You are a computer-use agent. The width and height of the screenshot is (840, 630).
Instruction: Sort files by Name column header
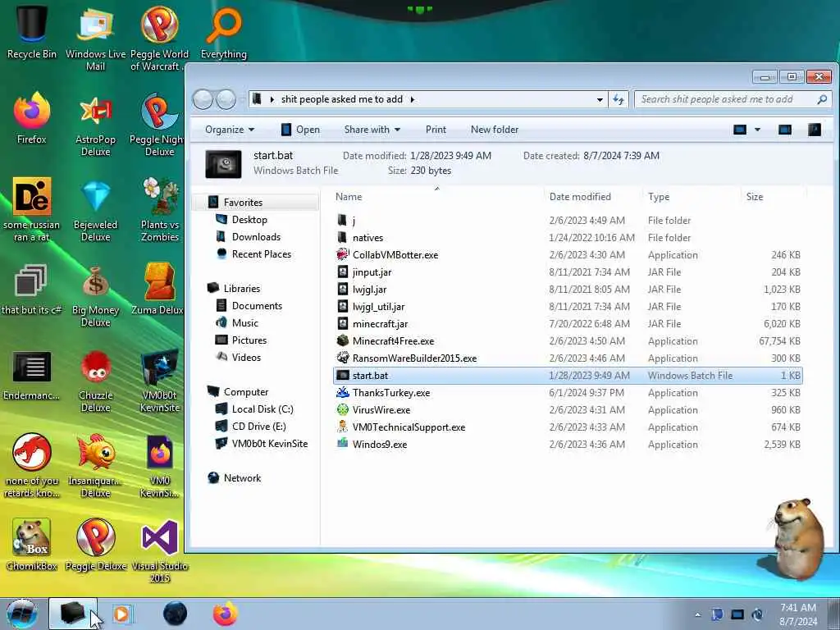pos(437,197)
